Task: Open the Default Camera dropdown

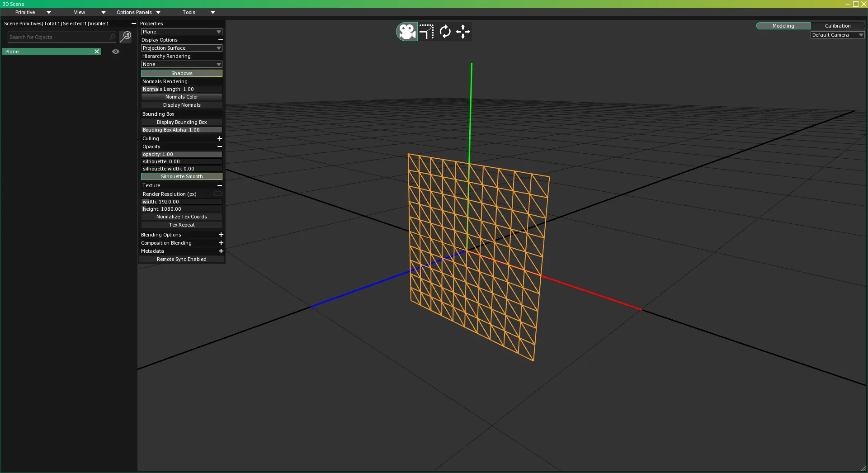Action: click(837, 35)
